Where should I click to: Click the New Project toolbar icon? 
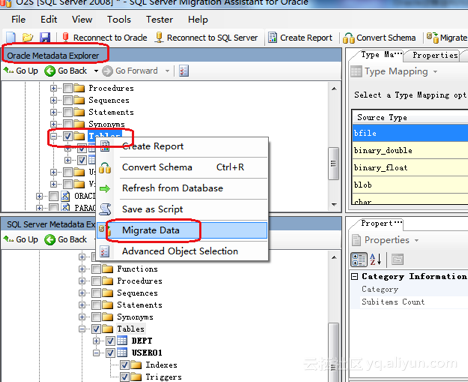pos(11,38)
